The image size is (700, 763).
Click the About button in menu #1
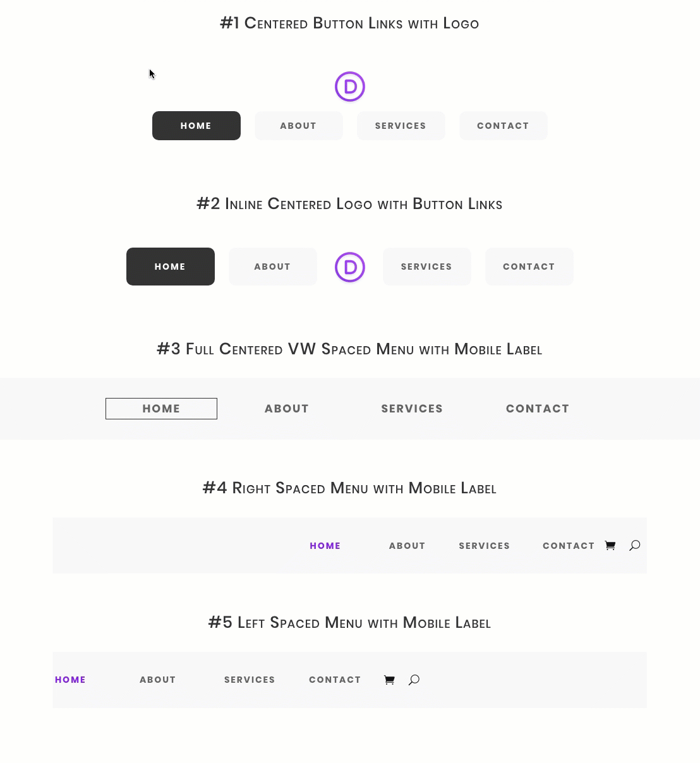298,126
